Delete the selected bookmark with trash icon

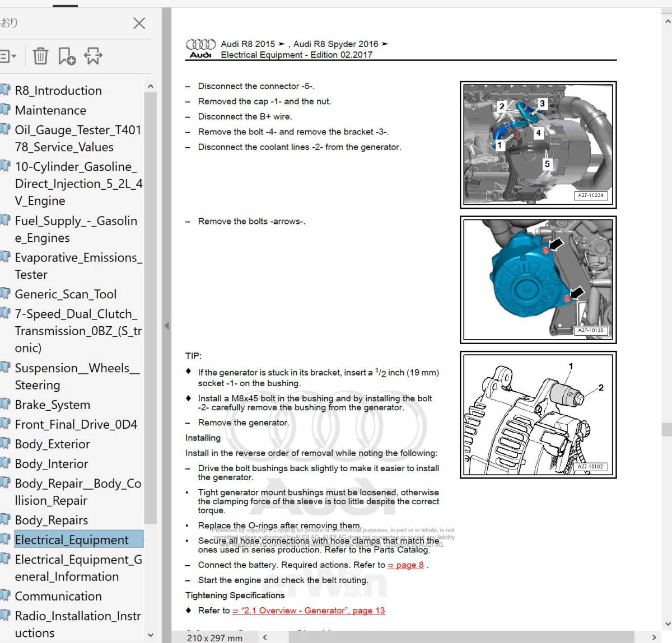coord(40,56)
